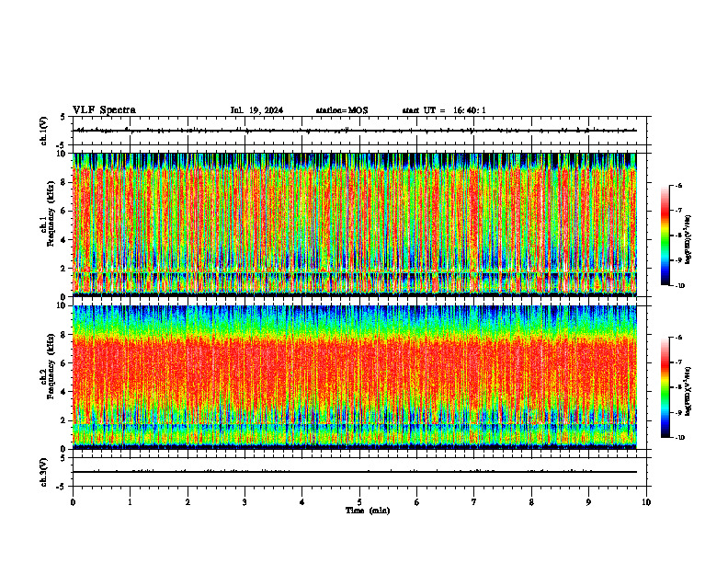Click the ch.2 spectrogram color scale bar
The height and width of the screenshot is (563, 728).
665,387
